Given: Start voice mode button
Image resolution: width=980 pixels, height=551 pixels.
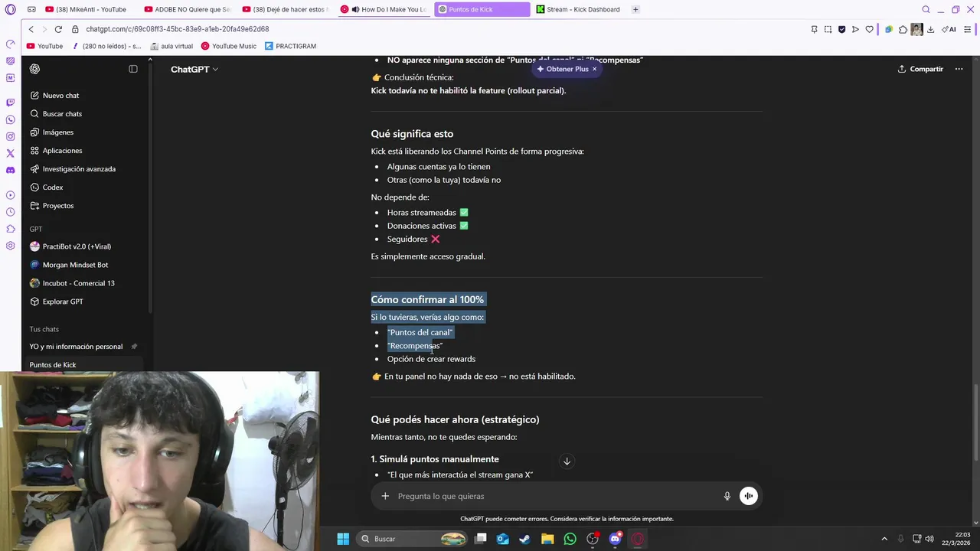Looking at the screenshot, I should coord(749,496).
